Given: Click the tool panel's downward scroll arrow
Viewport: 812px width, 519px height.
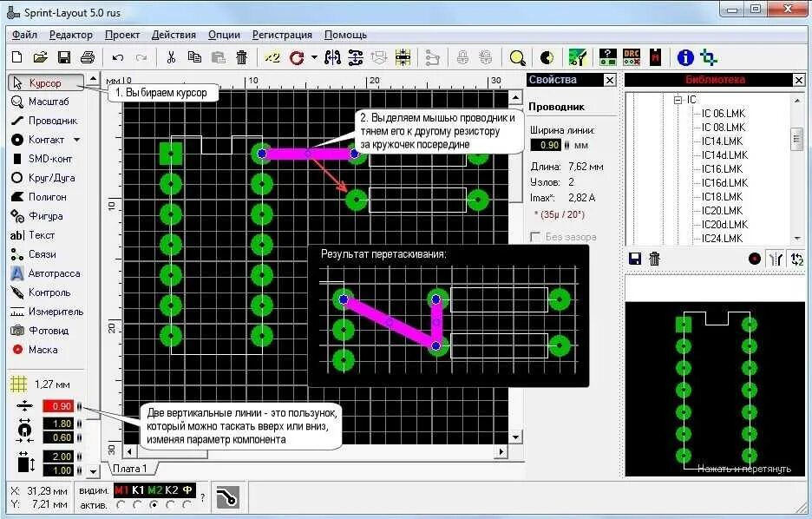Looking at the screenshot, I should [93, 471].
